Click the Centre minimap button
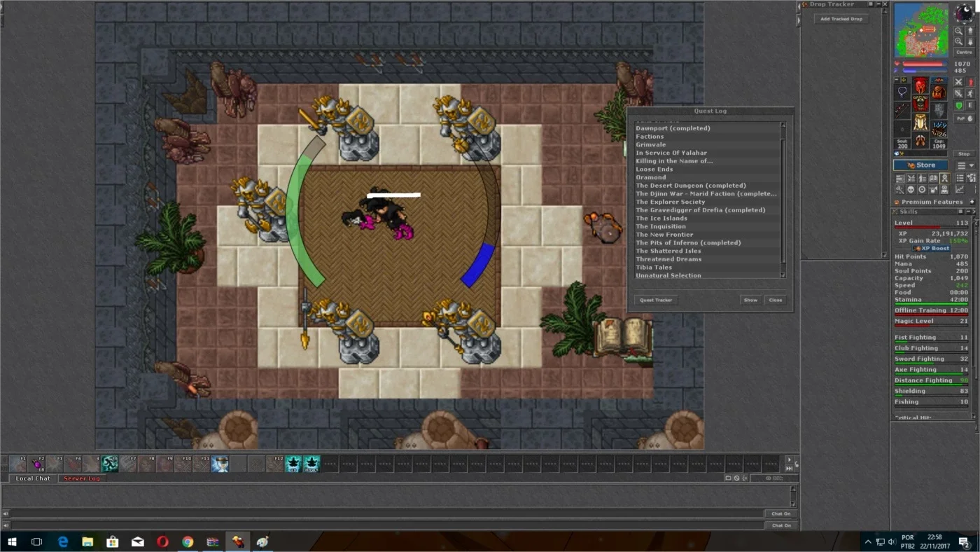Viewport: 980px width, 552px height. point(964,53)
